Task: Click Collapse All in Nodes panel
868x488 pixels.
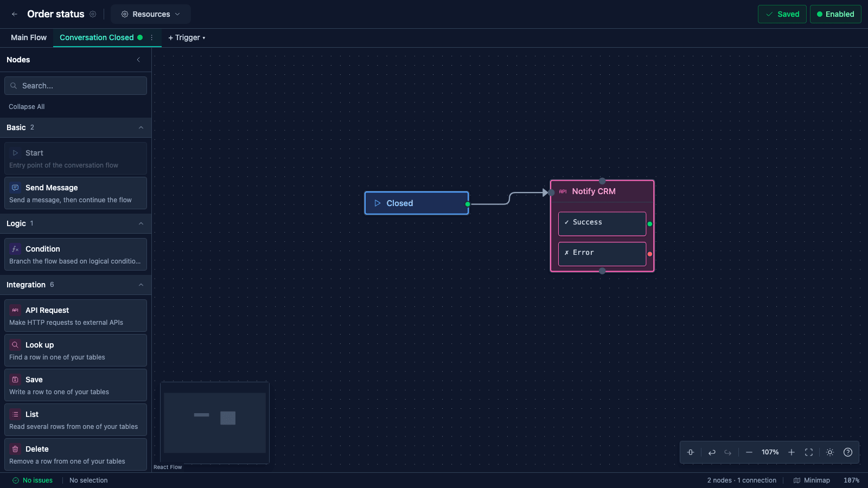Action: point(27,107)
